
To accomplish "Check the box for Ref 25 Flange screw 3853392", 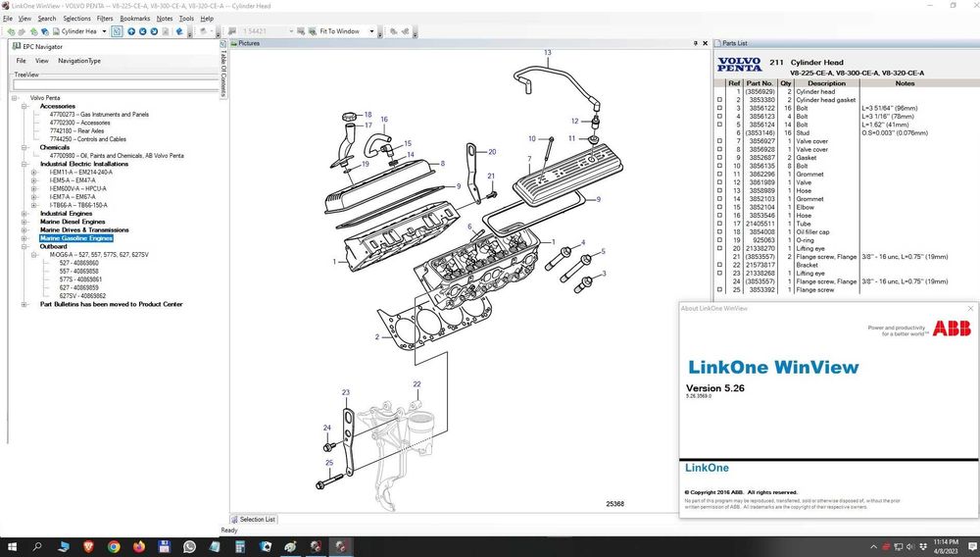I will click(x=719, y=289).
